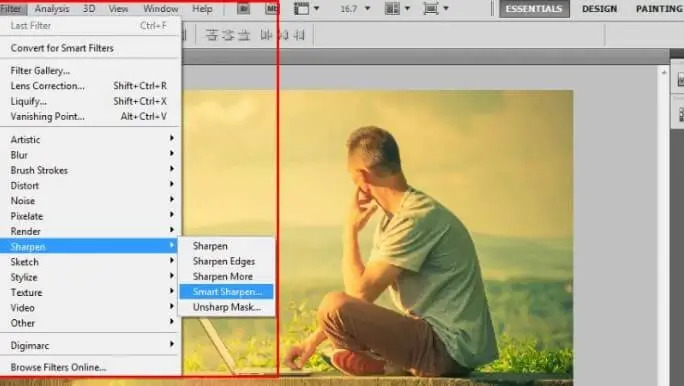This screenshot has height=386, width=684.
Task: Apply the Sharpen Edges filter
Action: [x=226, y=261]
